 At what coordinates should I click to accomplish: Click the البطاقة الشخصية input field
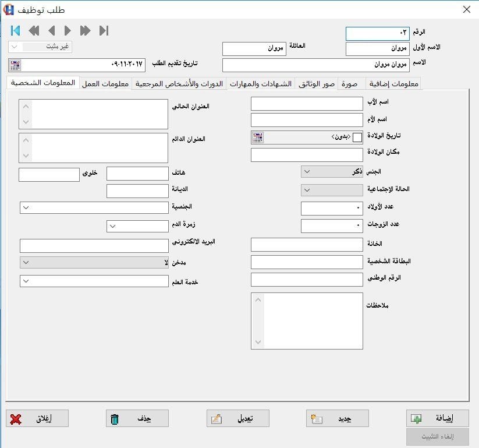coord(307,262)
